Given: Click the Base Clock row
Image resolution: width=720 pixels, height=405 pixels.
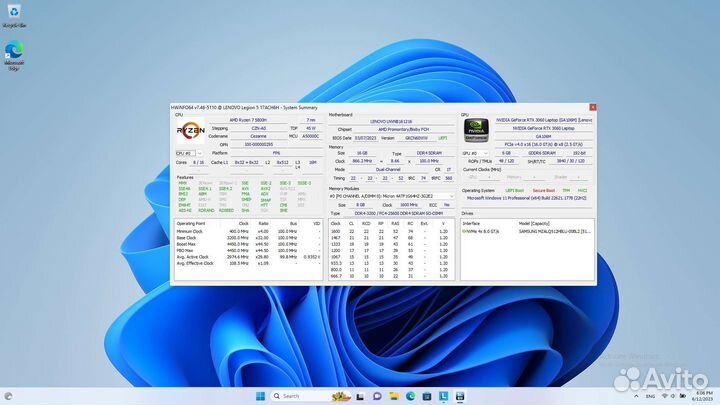Looking at the screenshot, I should click(x=248, y=238).
